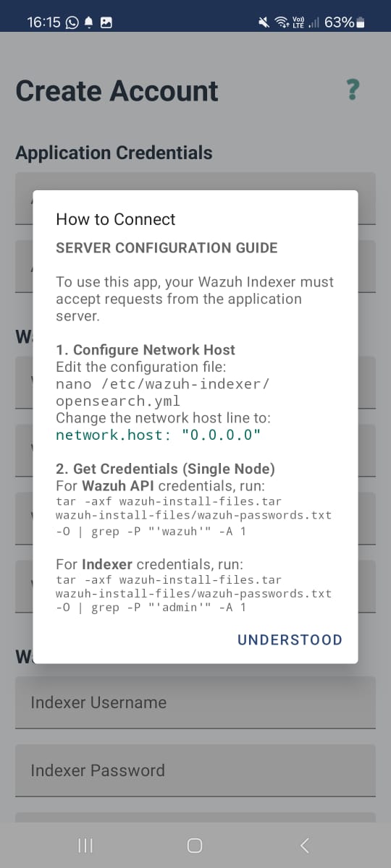The width and height of the screenshot is (391, 868).
Task: Tap the 'Create Account' page title
Action: (117, 91)
